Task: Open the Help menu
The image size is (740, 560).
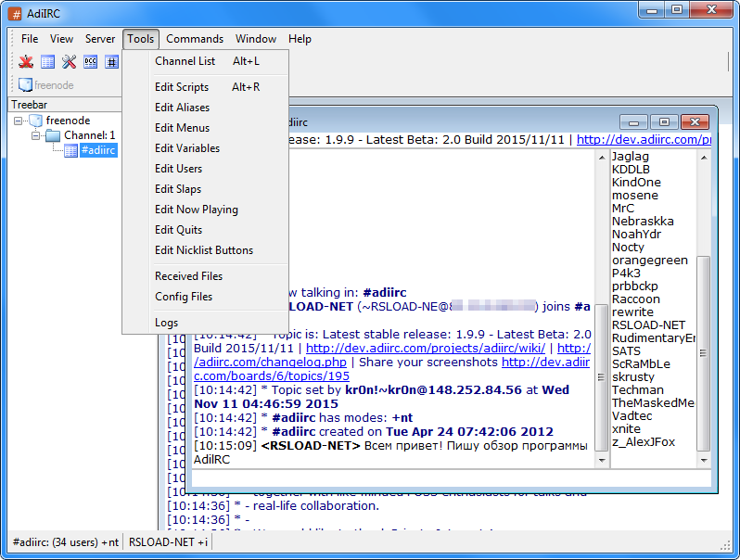Action: [300, 39]
